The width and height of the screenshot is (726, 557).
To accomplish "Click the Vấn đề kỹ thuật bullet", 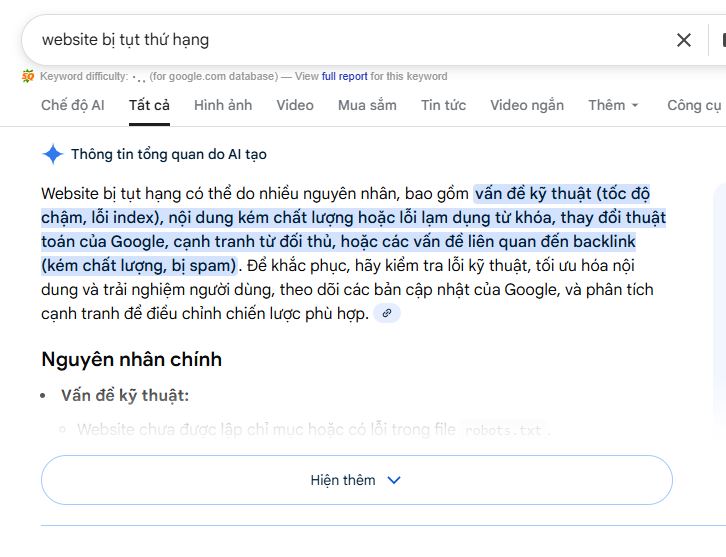I will [125, 395].
